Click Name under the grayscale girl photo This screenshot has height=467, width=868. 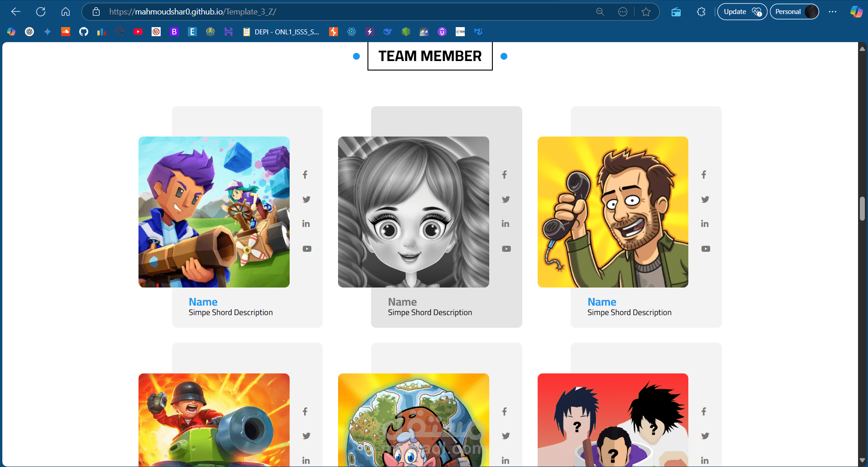click(402, 302)
